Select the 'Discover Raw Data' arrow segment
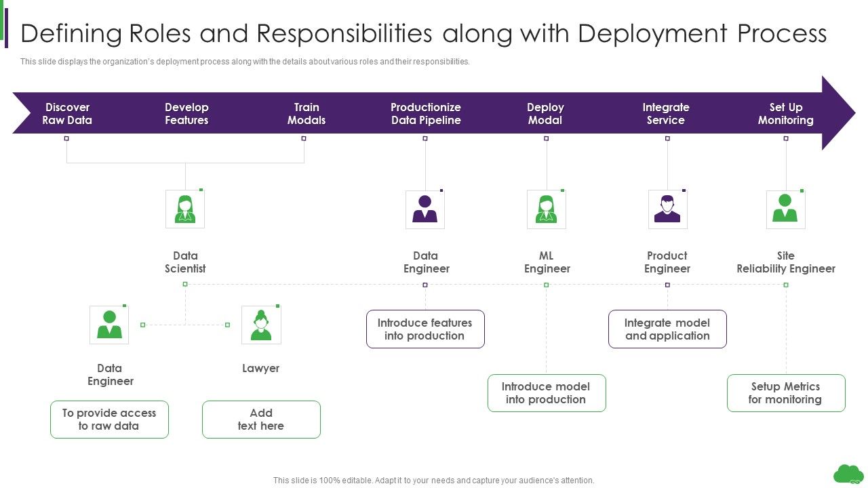The height and width of the screenshot is (488, 868). click(x=67, y=113)
